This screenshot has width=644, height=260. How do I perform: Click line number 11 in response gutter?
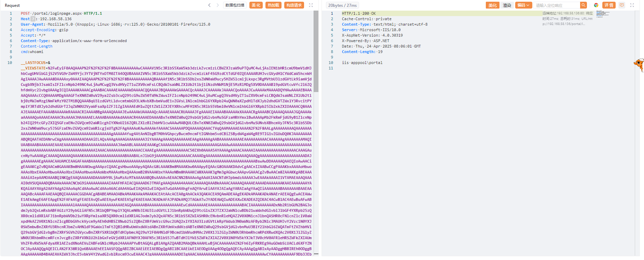click(x=331, y=68)
